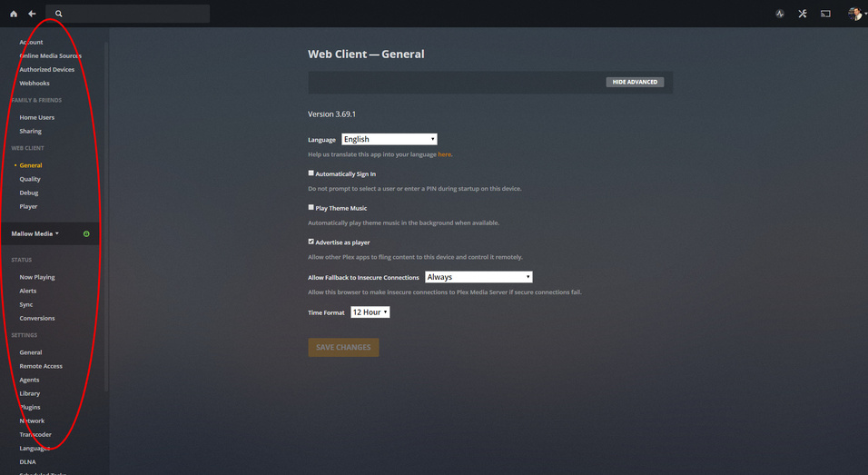Image resolution: width=868 pixels, height=475 pixels.
Task: Open Languages settings
Action: point(35,449)
